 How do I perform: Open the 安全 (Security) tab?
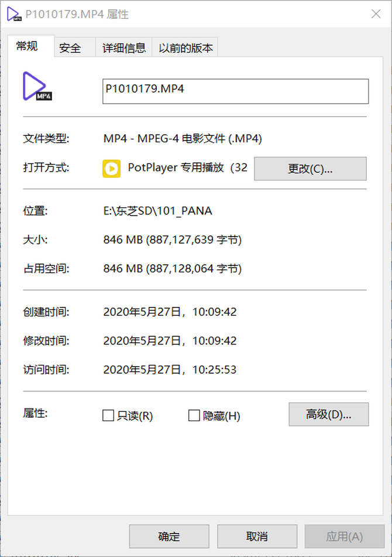pyautogui.click(x=70, y=48)
